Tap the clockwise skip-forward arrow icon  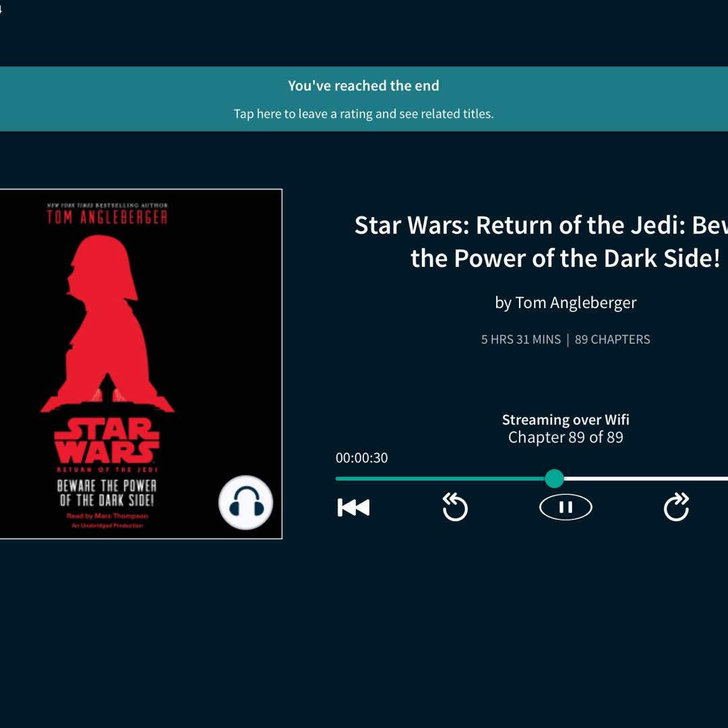point(676,507)
